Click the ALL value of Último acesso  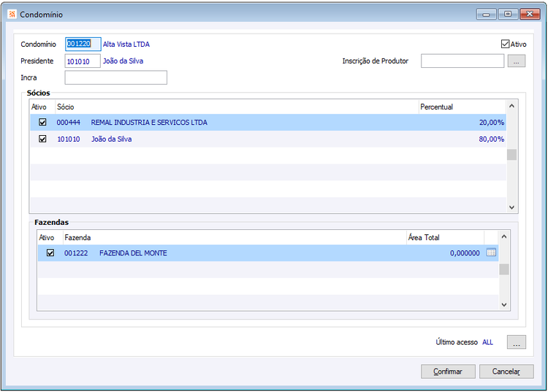coord(487,342)
